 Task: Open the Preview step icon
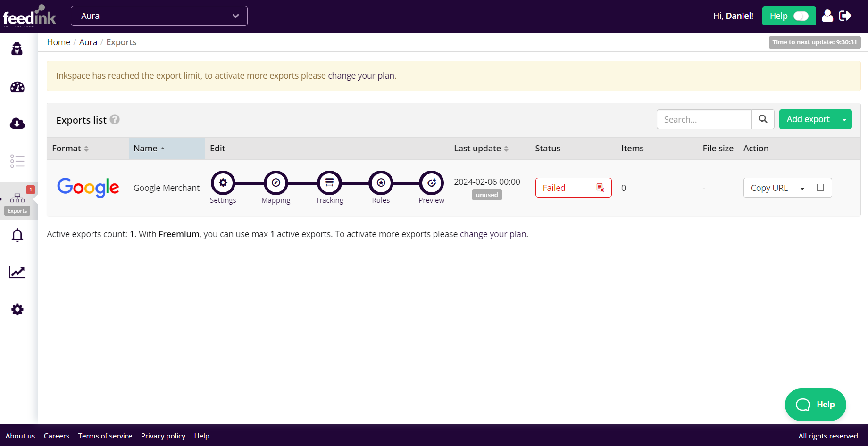tap(431, 183)
